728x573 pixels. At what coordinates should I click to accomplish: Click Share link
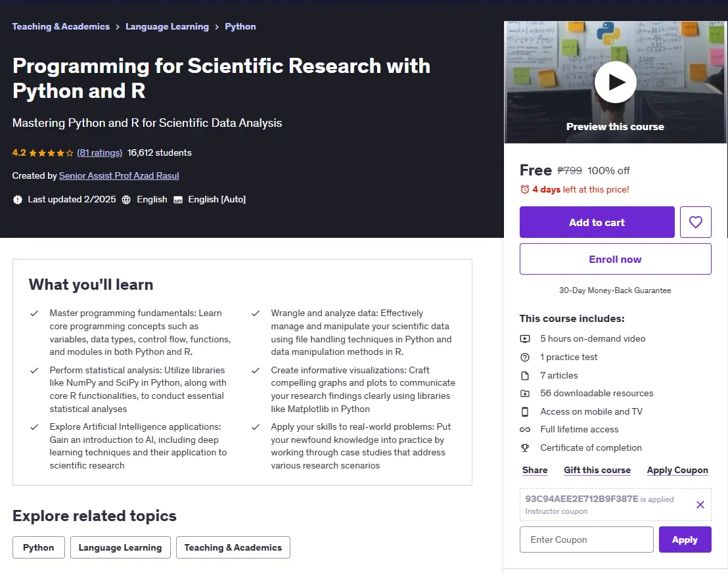[x=535, y=470]
